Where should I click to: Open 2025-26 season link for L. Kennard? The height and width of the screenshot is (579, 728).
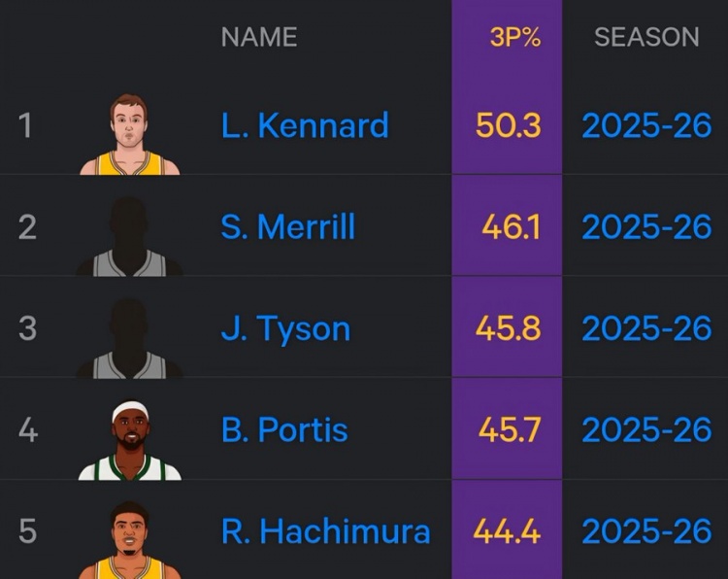coord(646,125)
